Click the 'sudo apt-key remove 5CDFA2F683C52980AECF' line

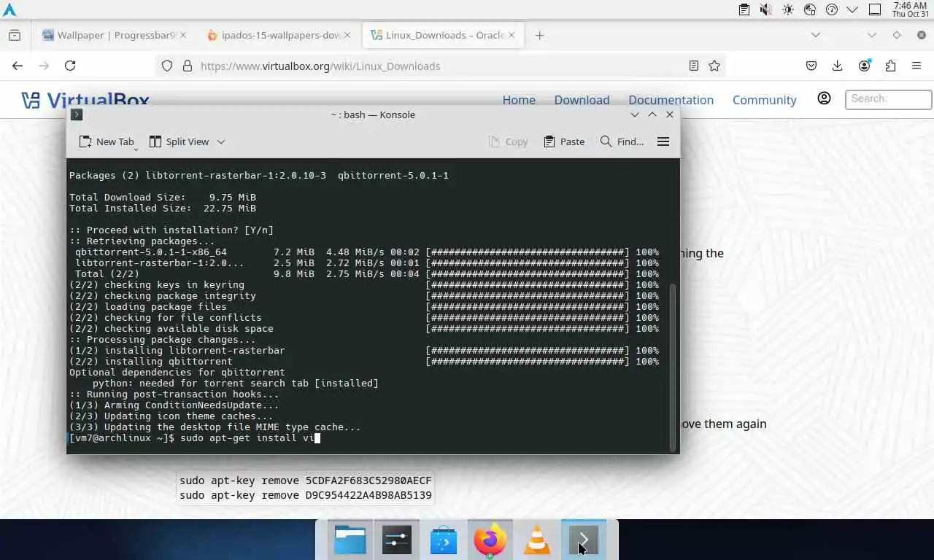point(306,481)
